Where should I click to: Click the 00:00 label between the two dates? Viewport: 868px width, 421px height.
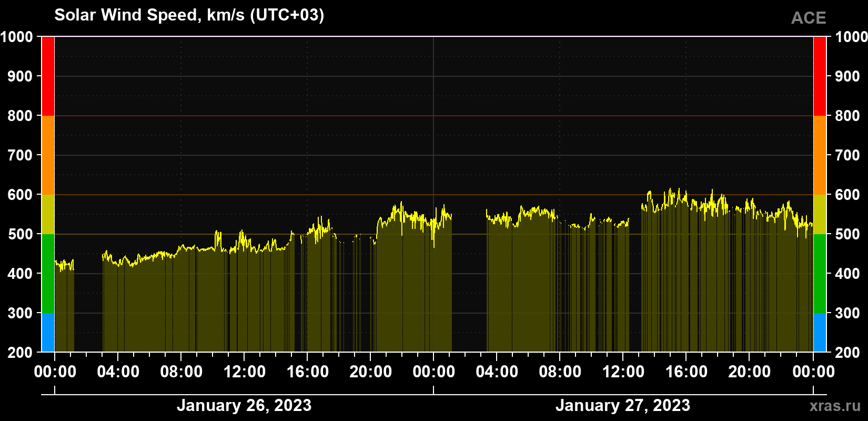(x=434, y=372)
